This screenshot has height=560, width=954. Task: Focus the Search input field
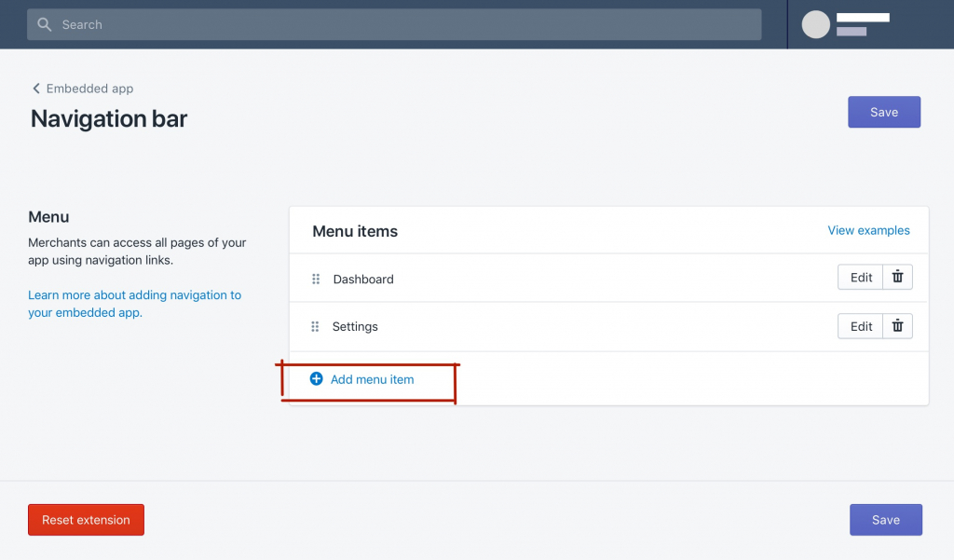394,24
